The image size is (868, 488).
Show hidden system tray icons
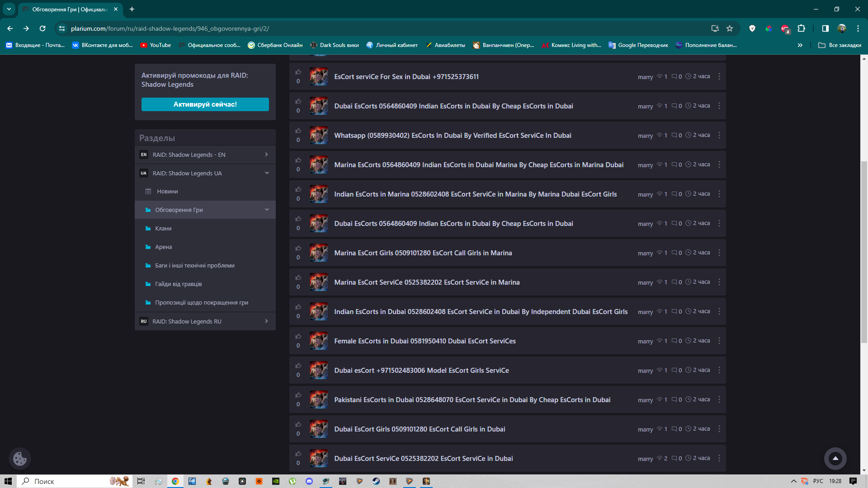793,481
